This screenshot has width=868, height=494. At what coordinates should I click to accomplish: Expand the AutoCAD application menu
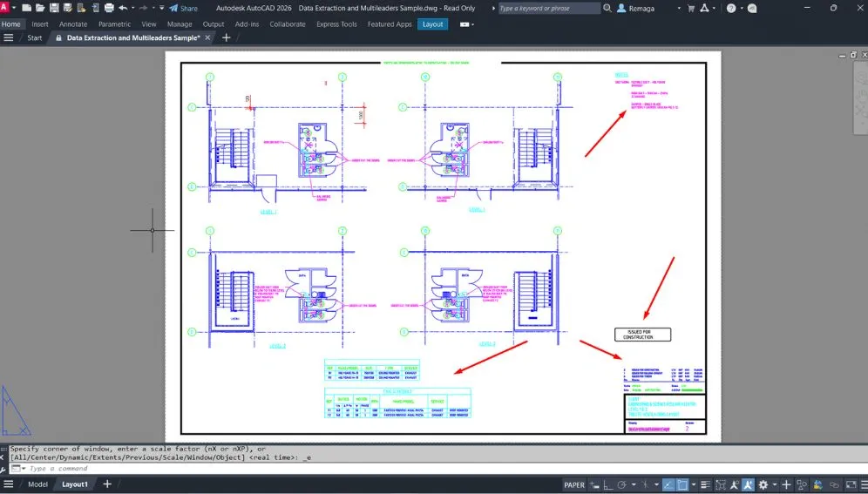click(6, 8)
